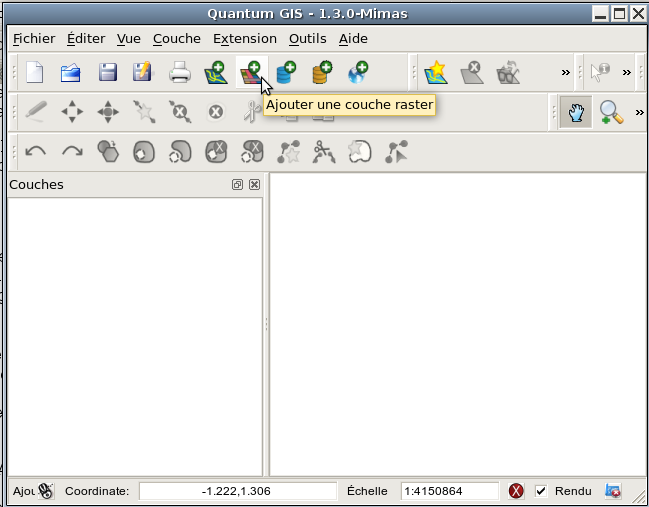Click the Coordinate field showing -1.222,1.306
Viewport: 649px width, 507px height.
[x=238, y=491]
